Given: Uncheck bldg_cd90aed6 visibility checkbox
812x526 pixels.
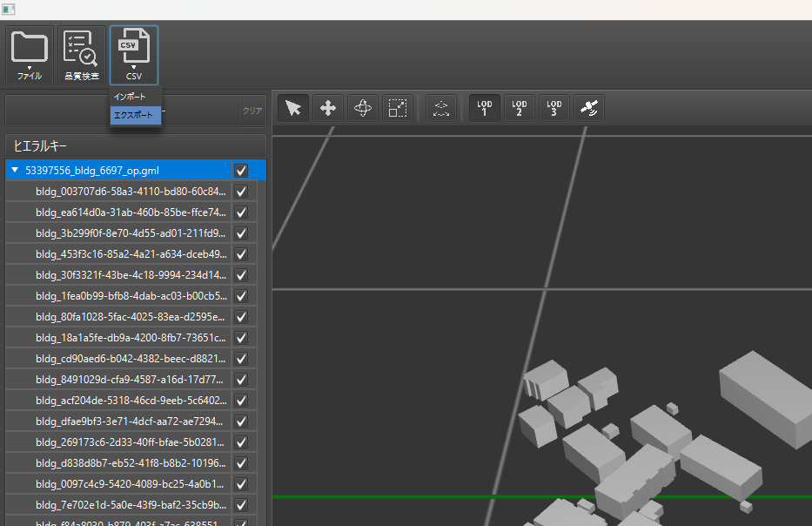Looking at the screenshot, I should click(x=241, y=359).
